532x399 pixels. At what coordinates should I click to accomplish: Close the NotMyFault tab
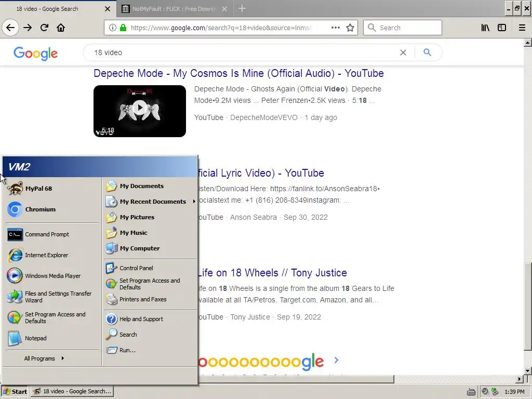click(x=224, y=9)
